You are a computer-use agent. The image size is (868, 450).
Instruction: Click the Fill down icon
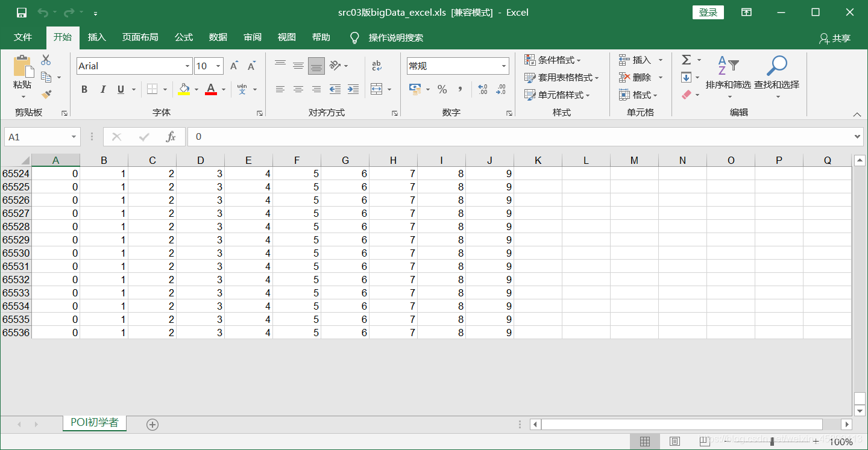687,77
